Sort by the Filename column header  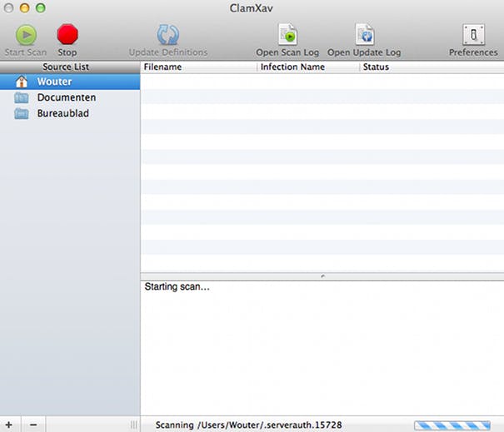198,67
